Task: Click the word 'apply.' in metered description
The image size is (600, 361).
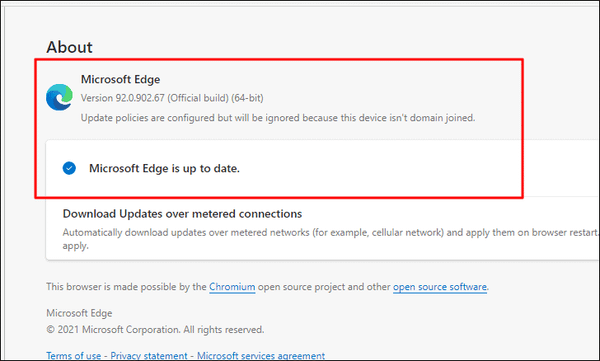Action: pyautogui.click(x=75, y=246)
